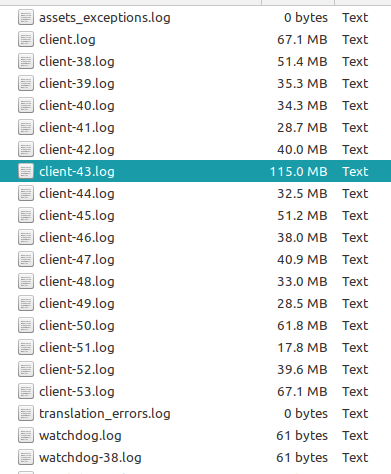The height and width of the screenshot is (474, 391).
Task: Select the watchdog.log file icon
Action: [x=26, y=435]
